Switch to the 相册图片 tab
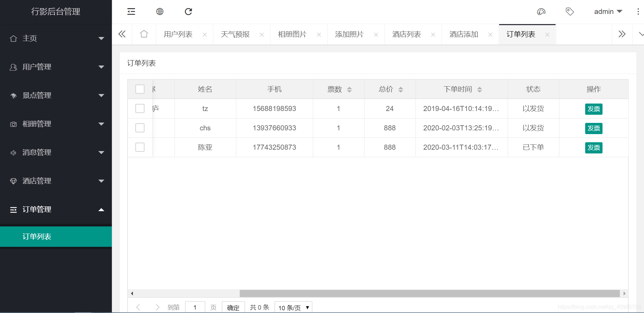The height and width of the screenshot is (313, 644). point(292,34)
